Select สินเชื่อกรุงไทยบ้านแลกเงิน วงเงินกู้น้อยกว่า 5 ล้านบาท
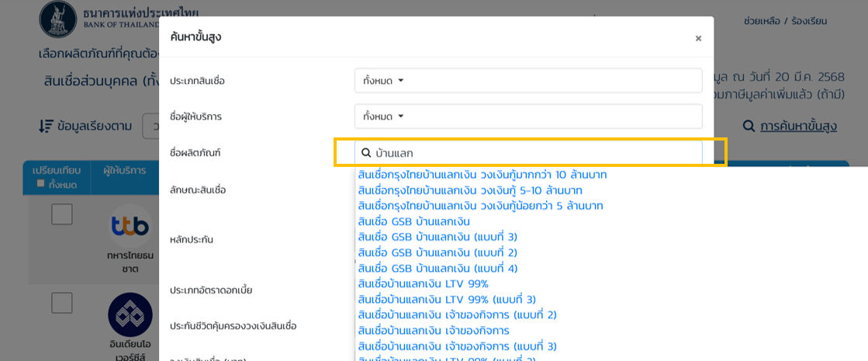Viewport: 868px width, 361px height. point(480,206)
